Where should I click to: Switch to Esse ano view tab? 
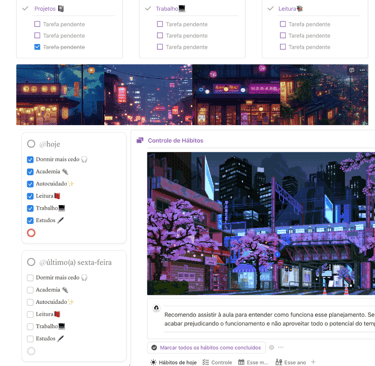pyautogui.click(x=291, y=362)
